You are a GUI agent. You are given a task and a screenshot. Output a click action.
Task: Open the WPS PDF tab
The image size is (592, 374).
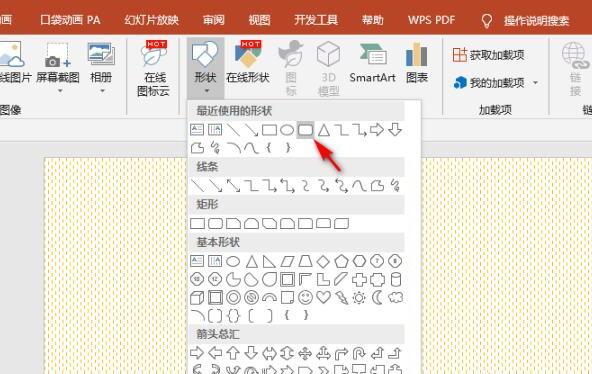pyautogui.click(x=432, y=20)
